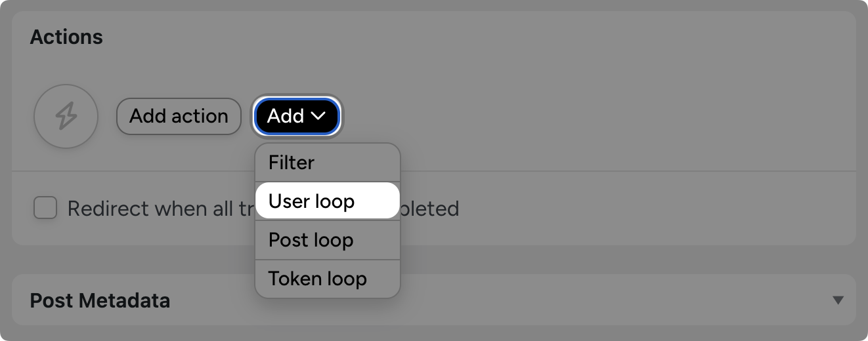This screenshot has width=868, height=341.
Task: Expand Post Metadata using the triangle arrow
Action: pyautogui.click(x=837, y=300)
